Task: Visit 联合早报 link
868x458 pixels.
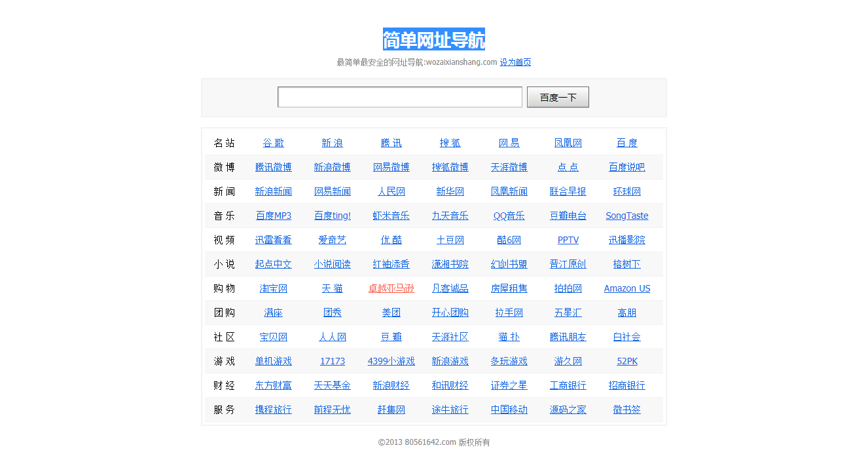Action: tap(568, 191)
